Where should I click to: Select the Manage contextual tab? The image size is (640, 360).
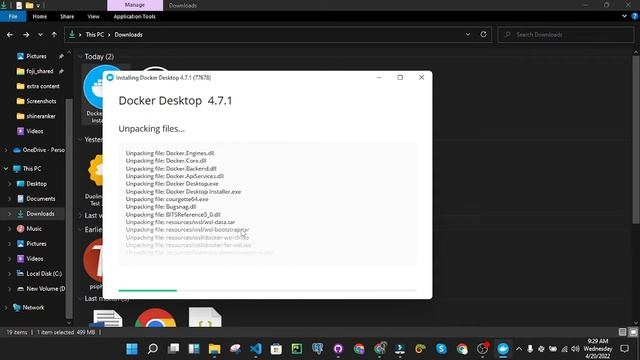pos(135,5)
